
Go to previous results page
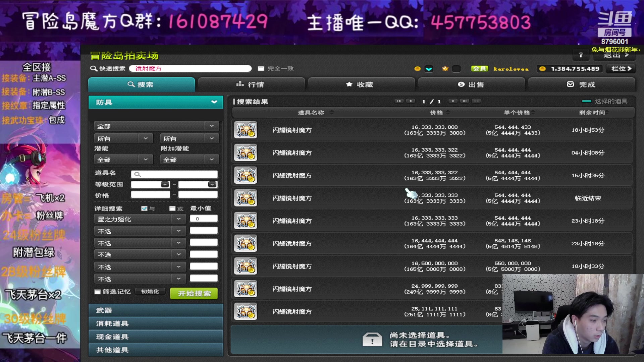click(x=411, y=101)
